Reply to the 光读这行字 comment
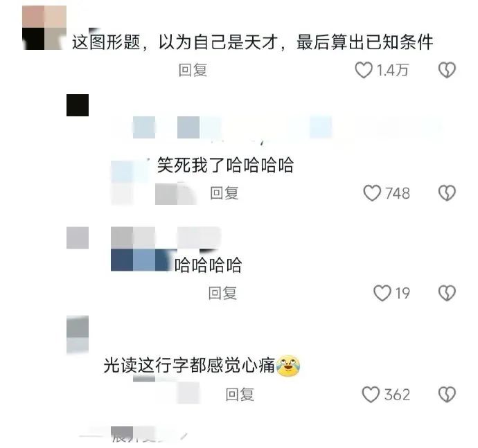 coord(240,395)
